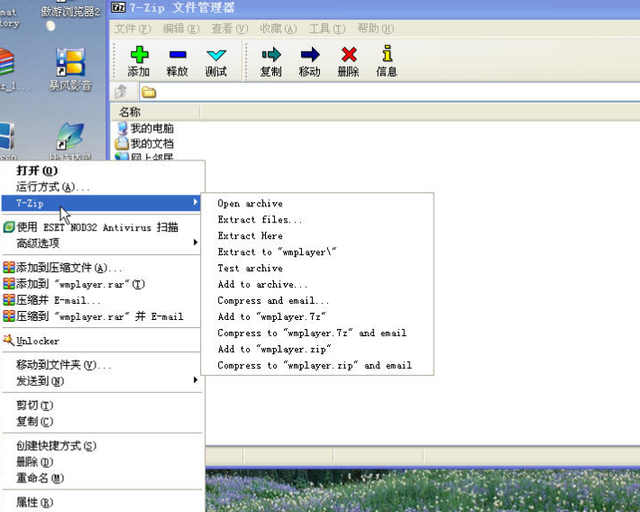Select Add to "wmplayer.zip"
Image resolution: width=640 pixels, height=512 pixels.
point(317,349)
